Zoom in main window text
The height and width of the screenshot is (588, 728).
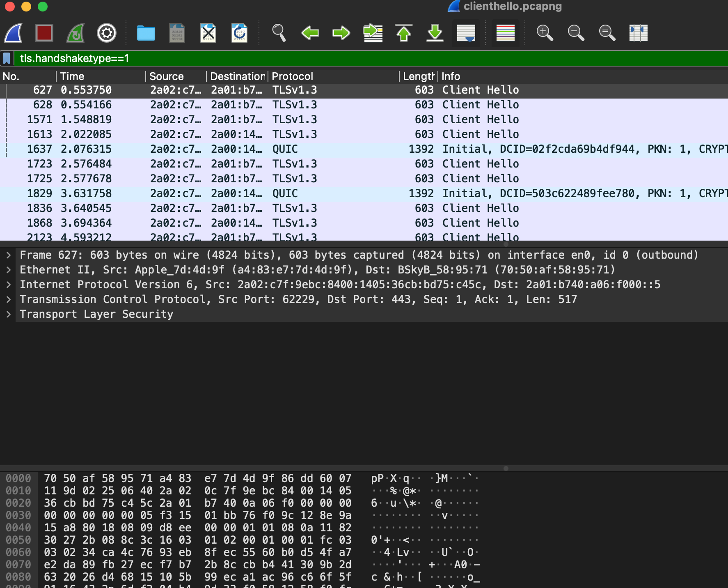point(545,33)
